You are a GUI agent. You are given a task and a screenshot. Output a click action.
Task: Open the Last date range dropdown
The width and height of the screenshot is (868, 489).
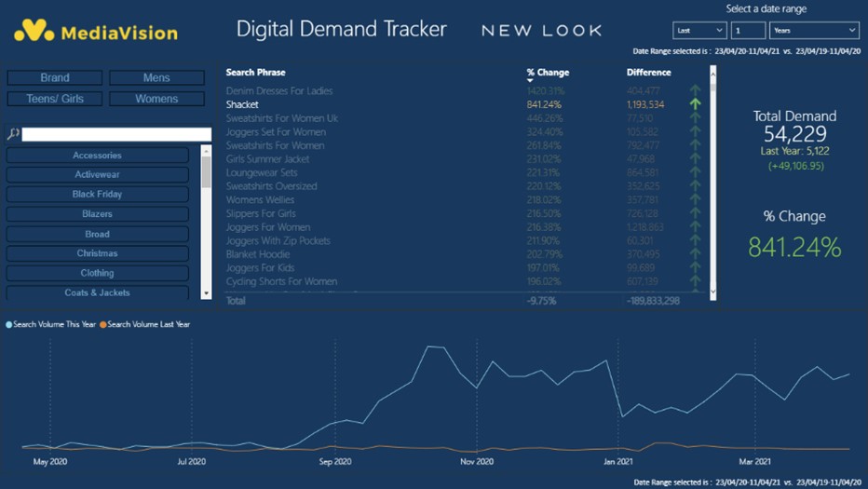click(698, 31)
